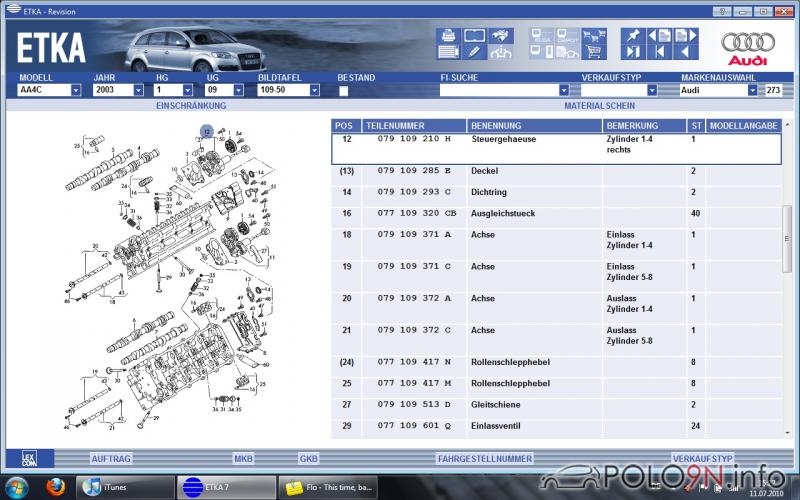
Task: Click the Auftrag button in the bottom bar
Action: tap(111, 459)
